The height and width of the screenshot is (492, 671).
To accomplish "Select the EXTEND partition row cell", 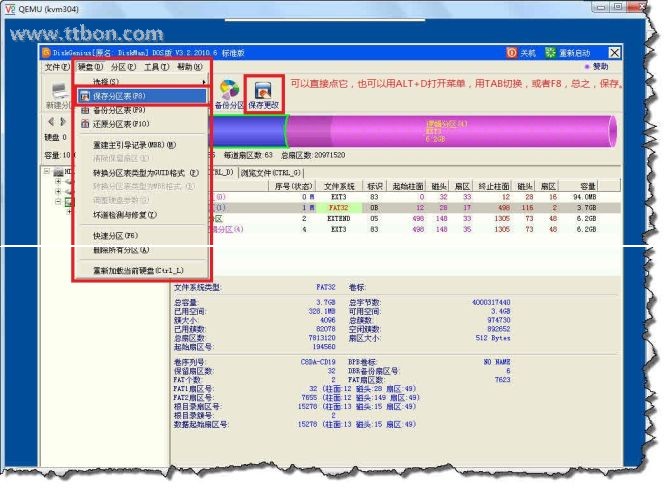I will click(338, 218).
